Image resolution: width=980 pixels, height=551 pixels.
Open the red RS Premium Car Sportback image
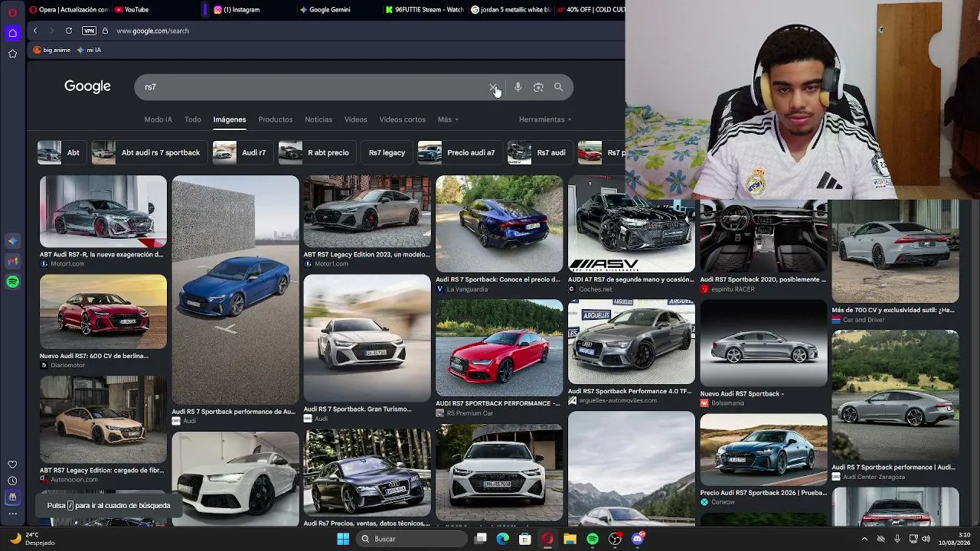point(498,348)
